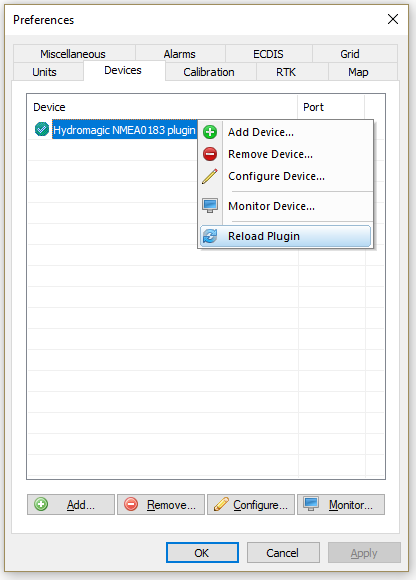
Task: Open the RTK tab
Action: point(286,72)
